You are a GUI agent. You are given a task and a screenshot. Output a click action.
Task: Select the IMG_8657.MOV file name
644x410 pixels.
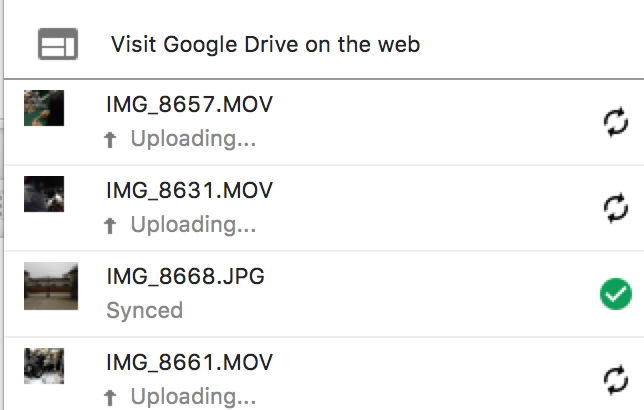click(x=189, y=105)
